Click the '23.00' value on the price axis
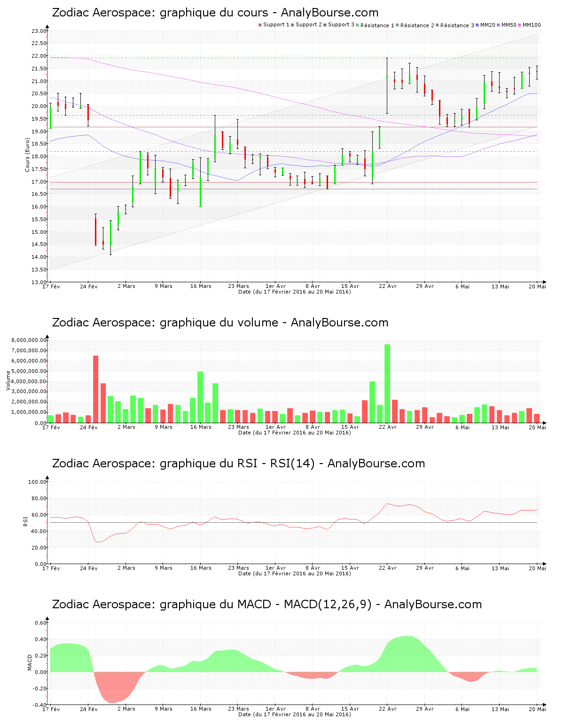Viewport: 564px width, 728px height. coord(39,31)
